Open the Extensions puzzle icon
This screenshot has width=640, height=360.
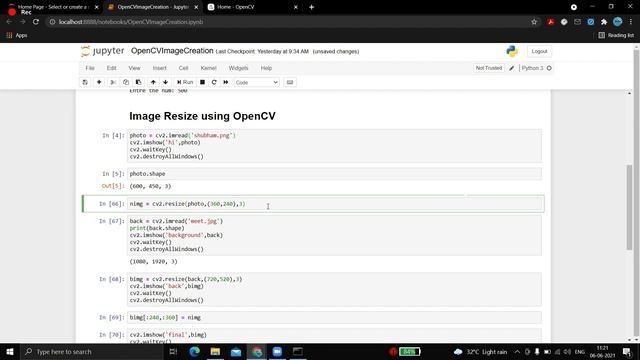click(604, 22)
